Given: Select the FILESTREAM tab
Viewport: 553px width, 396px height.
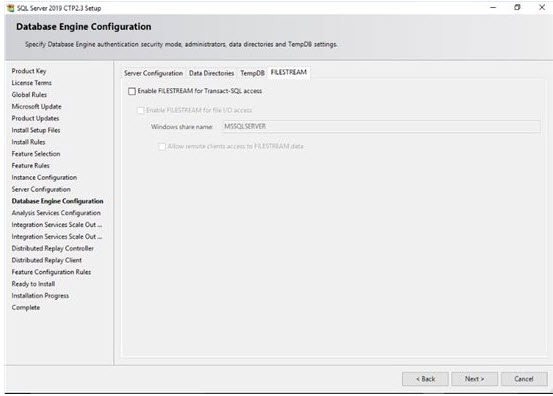Looking at the screenshot, I should pyautogui.click(x=288, y=72).
